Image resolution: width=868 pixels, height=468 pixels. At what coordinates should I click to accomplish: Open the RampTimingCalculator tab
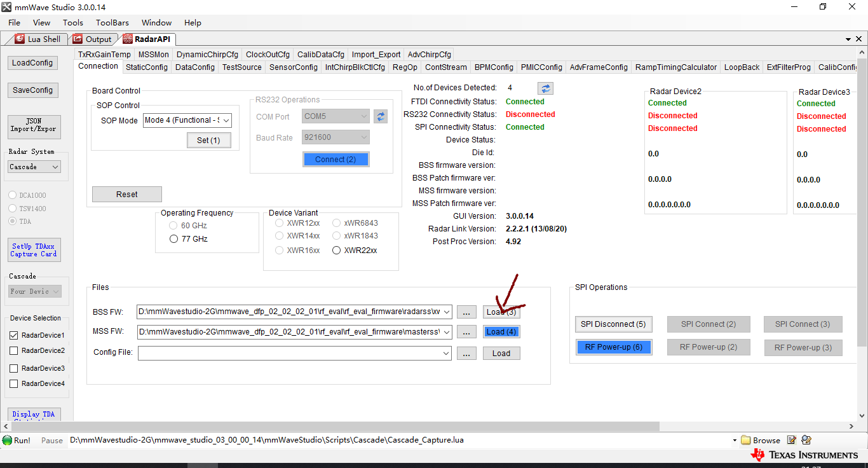pos(676,67)
